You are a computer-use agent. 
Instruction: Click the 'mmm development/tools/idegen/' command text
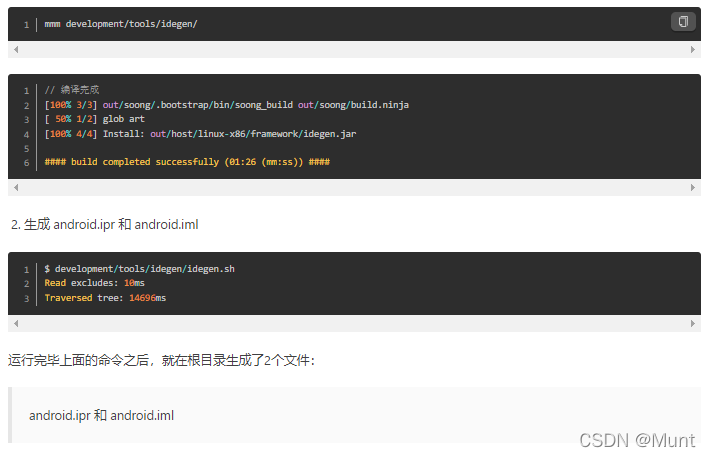[x=121, y=24]
